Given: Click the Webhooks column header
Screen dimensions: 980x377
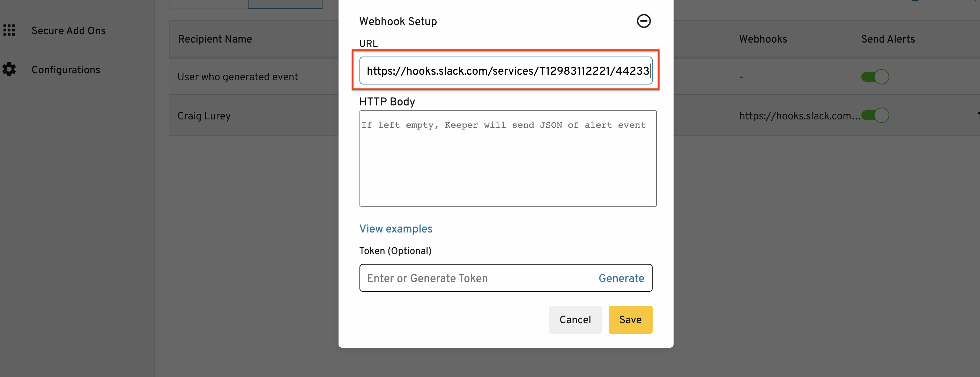Looking at the screenshot, I should [x=763, y=39].
